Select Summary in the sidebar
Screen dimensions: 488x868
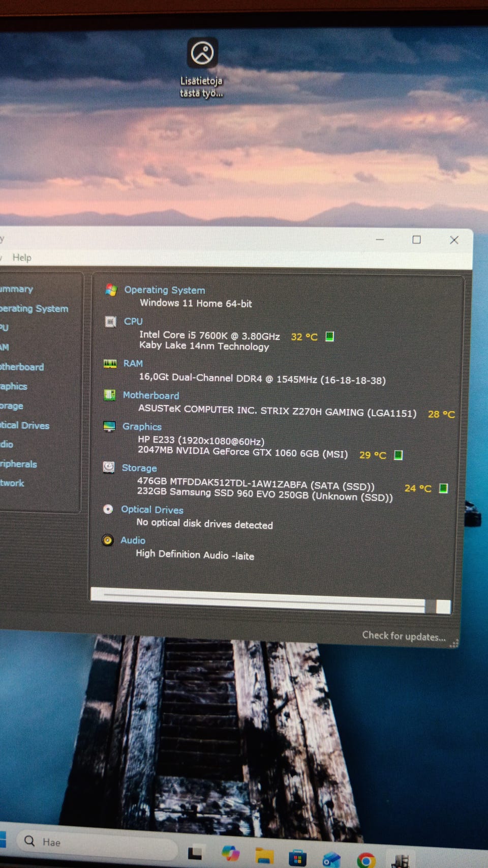pos(16,289)
